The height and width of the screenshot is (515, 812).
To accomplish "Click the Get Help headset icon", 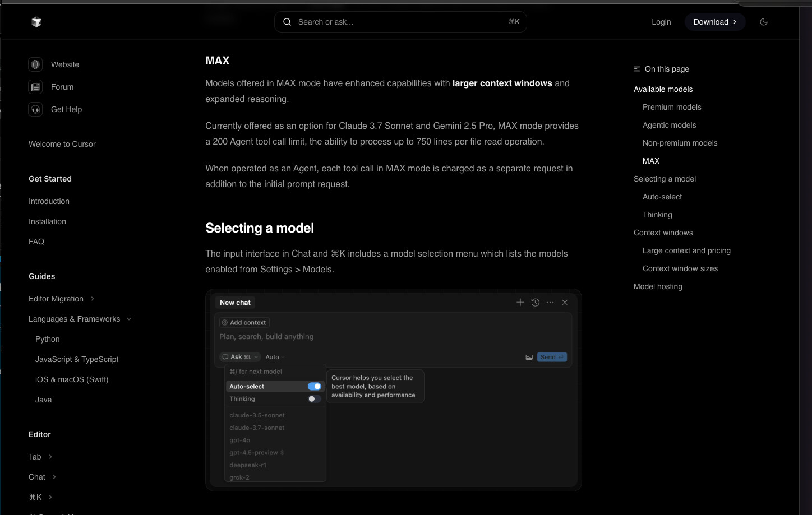I will pos(35,109).
